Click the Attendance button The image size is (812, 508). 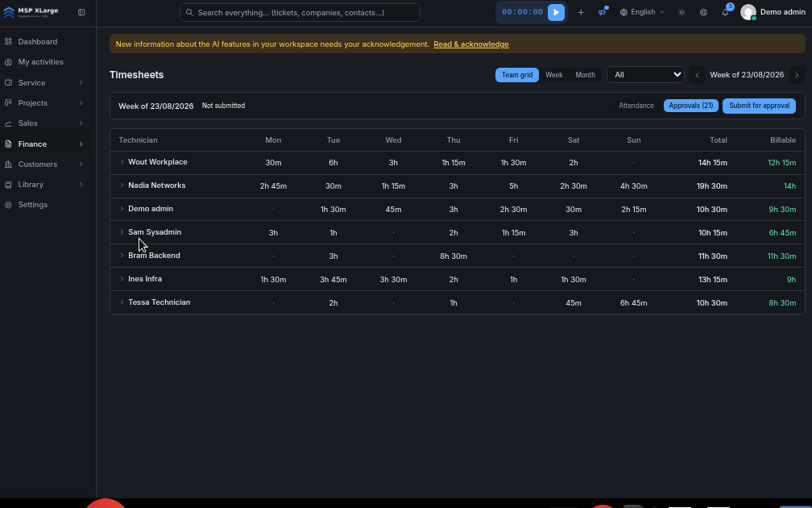pyautogui.click(x=636, y=106)
